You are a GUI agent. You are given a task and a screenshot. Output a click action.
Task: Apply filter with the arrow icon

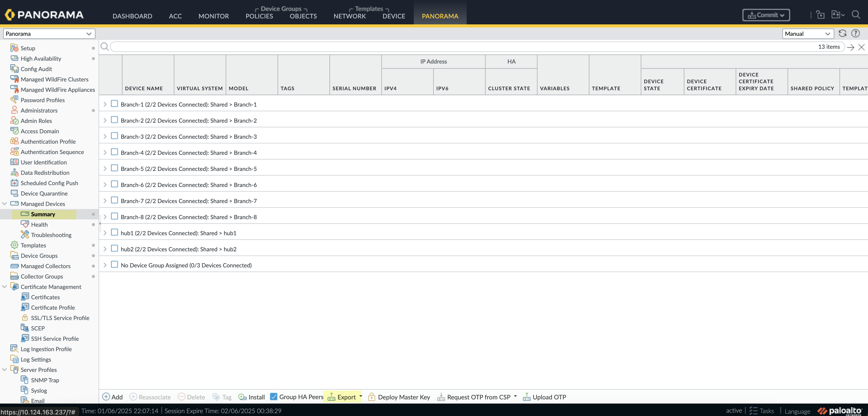850,47
